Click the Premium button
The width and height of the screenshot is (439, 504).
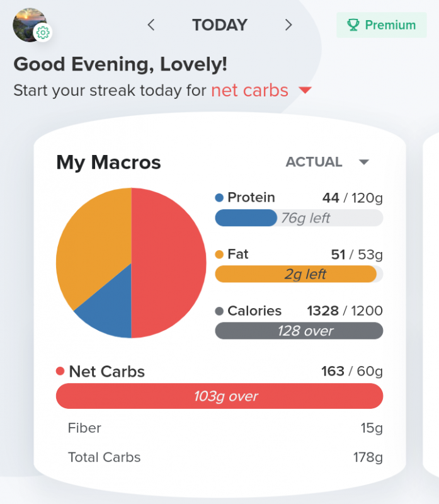[x=381, y=25]
